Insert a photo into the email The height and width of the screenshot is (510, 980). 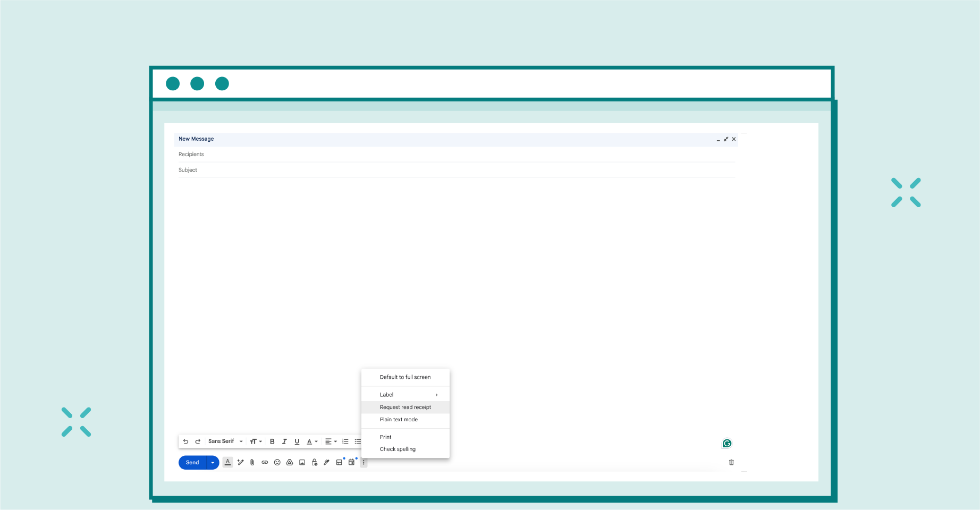coord(302,462)
